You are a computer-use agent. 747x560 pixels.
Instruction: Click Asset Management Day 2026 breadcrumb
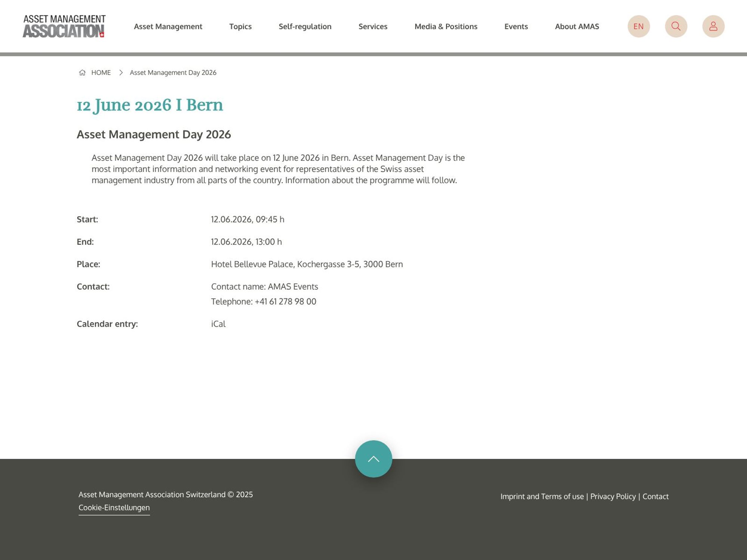coord(173,72)
